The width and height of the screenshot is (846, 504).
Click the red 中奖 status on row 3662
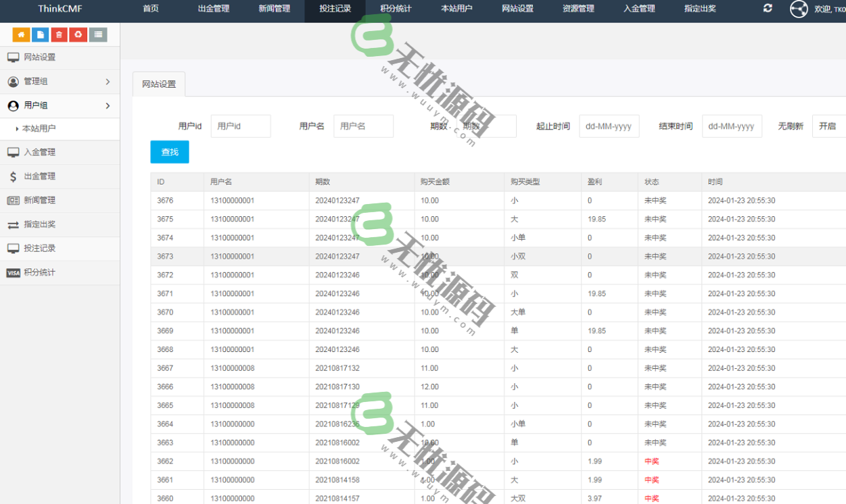click(651, 461)
